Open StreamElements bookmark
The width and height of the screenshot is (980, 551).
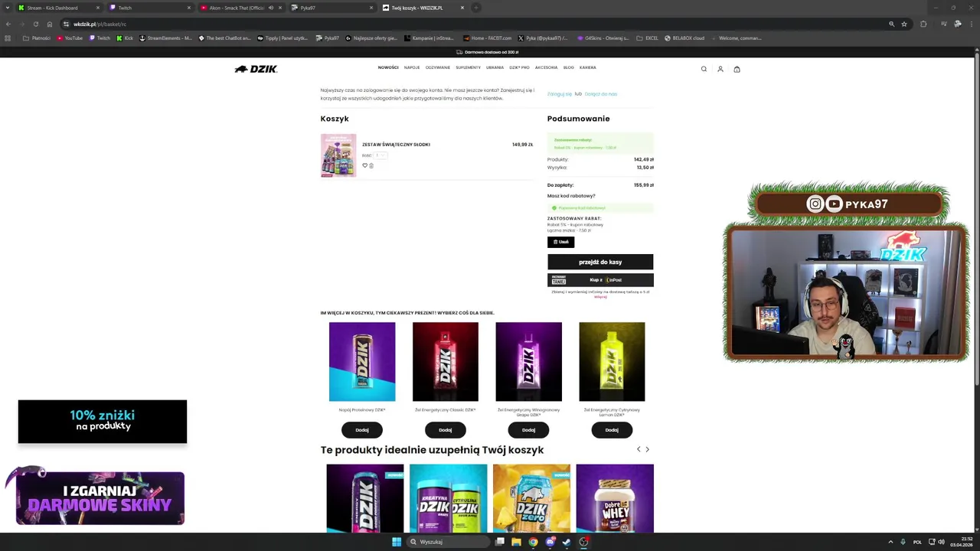point(165,37)
